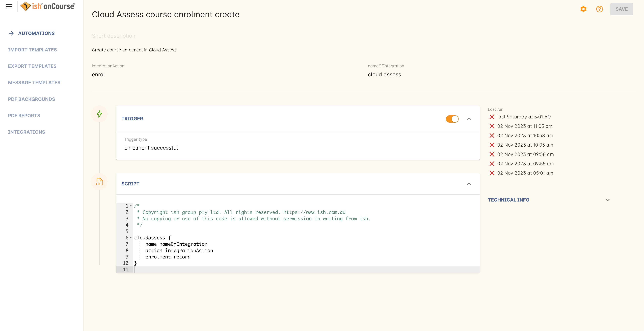Click failed icon for 10:05 am run
The image size is (644, 331).
point(492,145)
